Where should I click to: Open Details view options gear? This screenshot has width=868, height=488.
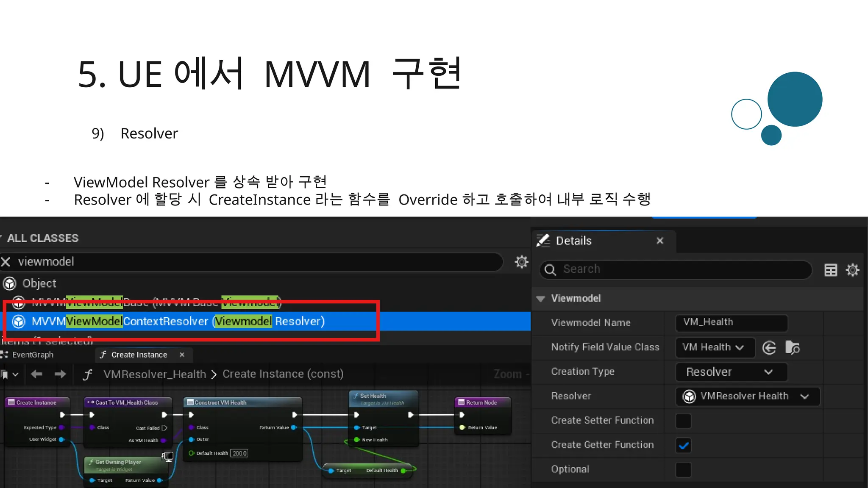[852, 270]
